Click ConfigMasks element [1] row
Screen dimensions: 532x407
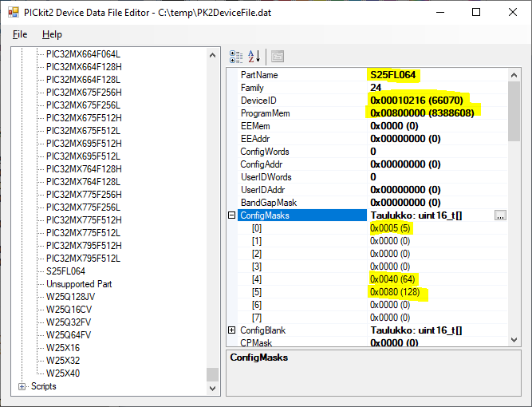[x=372, y=241]
